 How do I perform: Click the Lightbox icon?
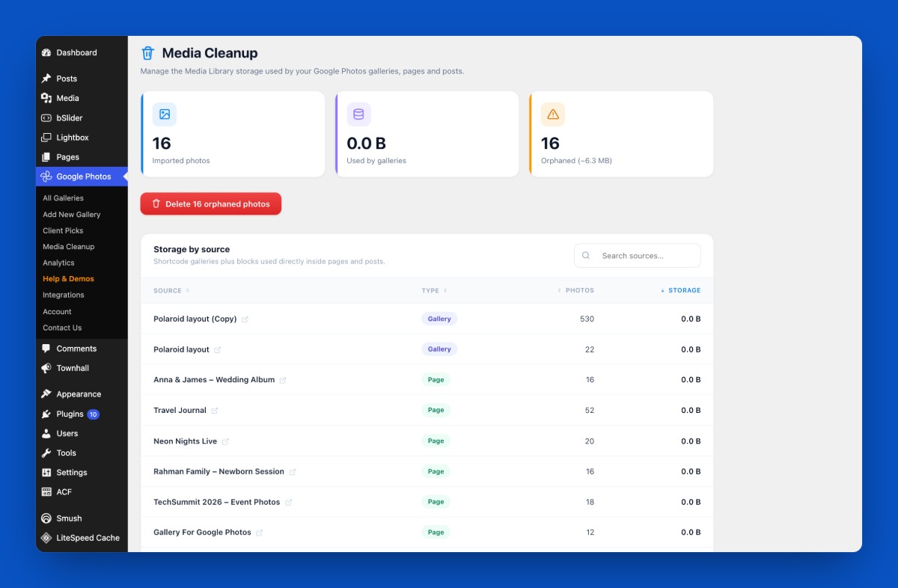point(46,138)
